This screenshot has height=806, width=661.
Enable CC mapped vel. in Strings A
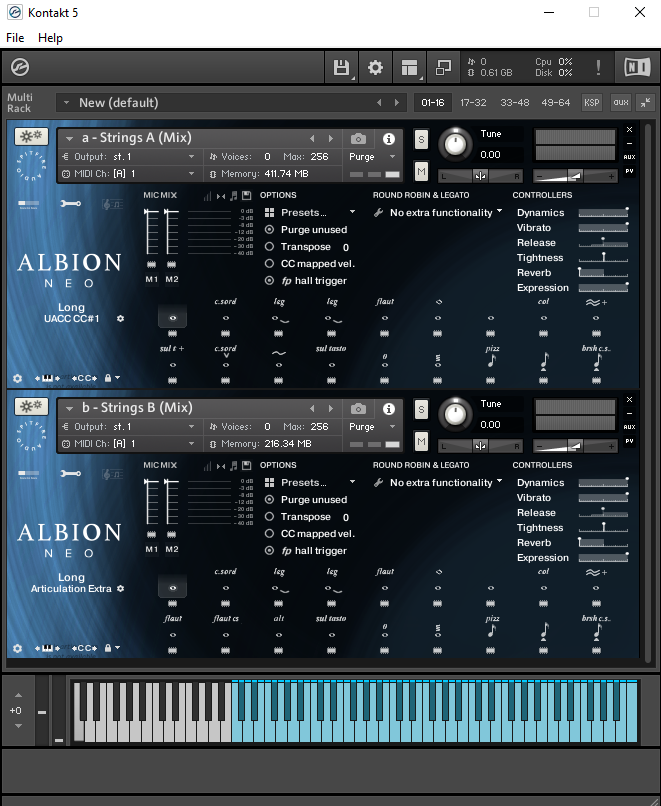[x=269, y=264]
